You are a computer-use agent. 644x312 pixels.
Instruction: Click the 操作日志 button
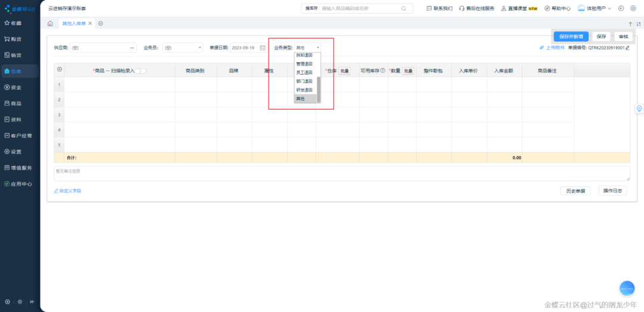(612, 191)
